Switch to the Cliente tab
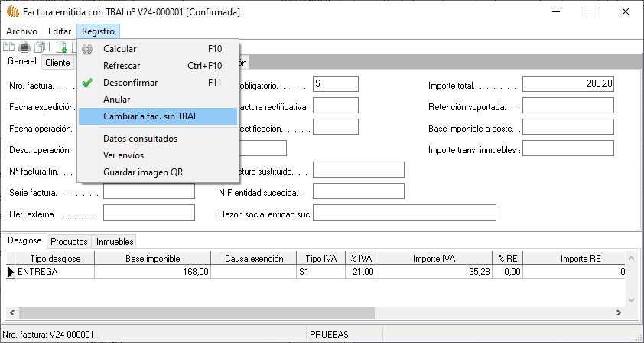The height and width of the screenshot is (343, 644). 57,63
